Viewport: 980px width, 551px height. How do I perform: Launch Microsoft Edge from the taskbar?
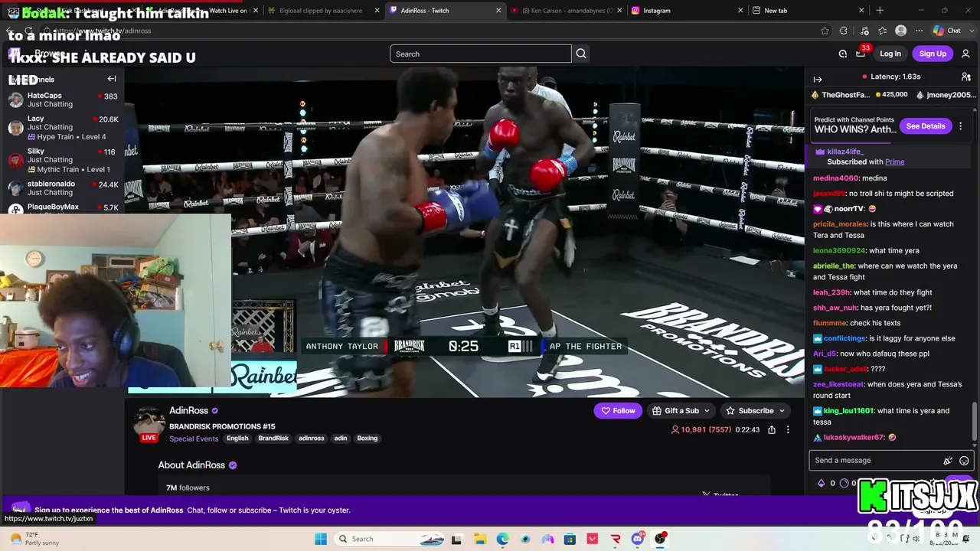[502, 539]
